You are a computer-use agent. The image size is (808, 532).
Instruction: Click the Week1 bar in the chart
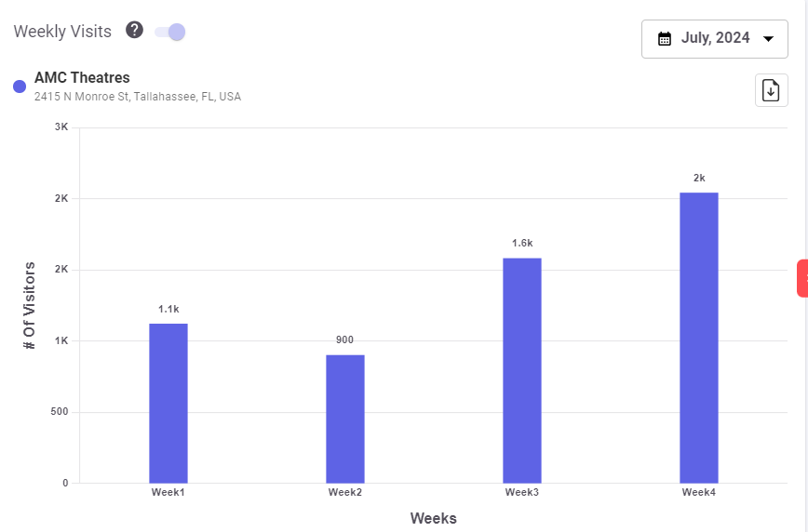click(168, 403)
